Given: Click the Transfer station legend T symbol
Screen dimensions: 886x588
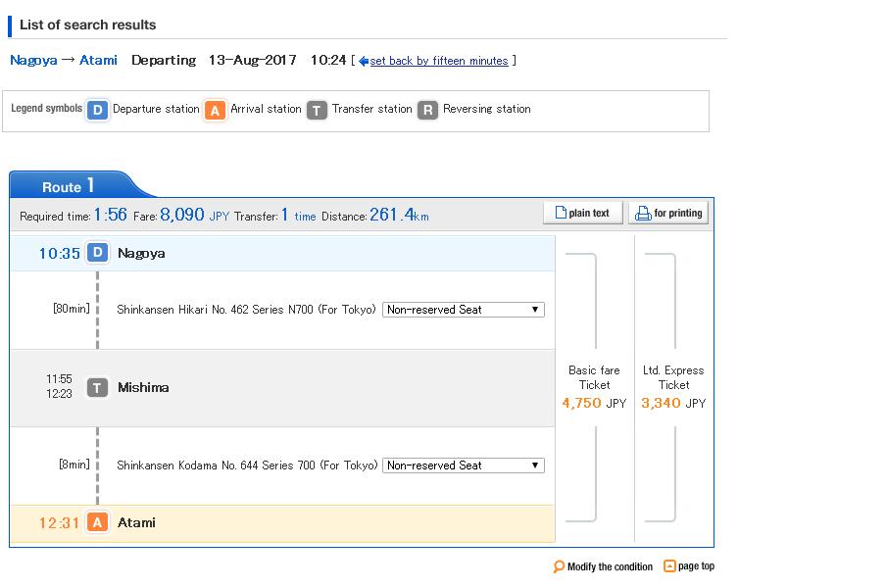Looking at the screenshot, I should coord(317,110).
